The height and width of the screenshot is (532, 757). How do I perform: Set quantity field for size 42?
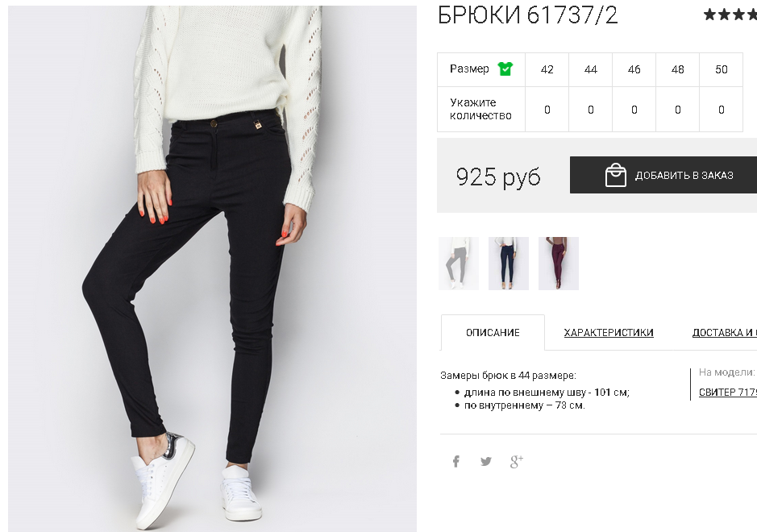click(x=547, y=110)
